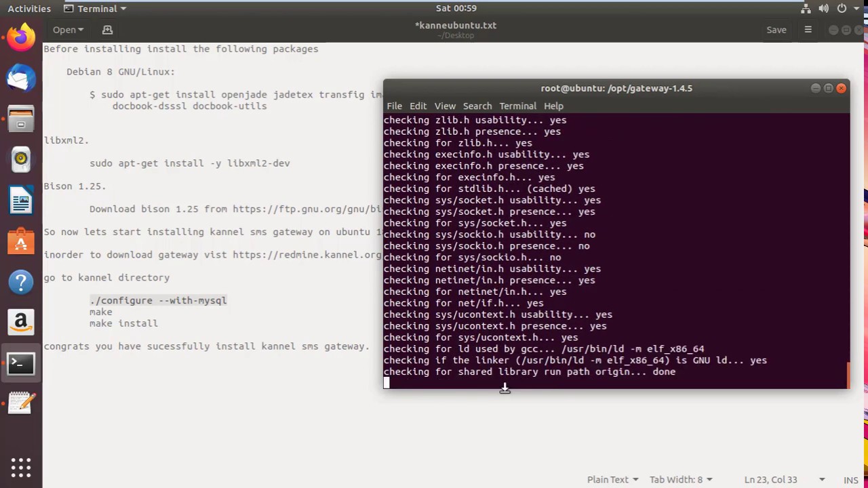Open gedit hamburger menu
The height and width of the screenshot is (488, 868).
click(808, 30)
